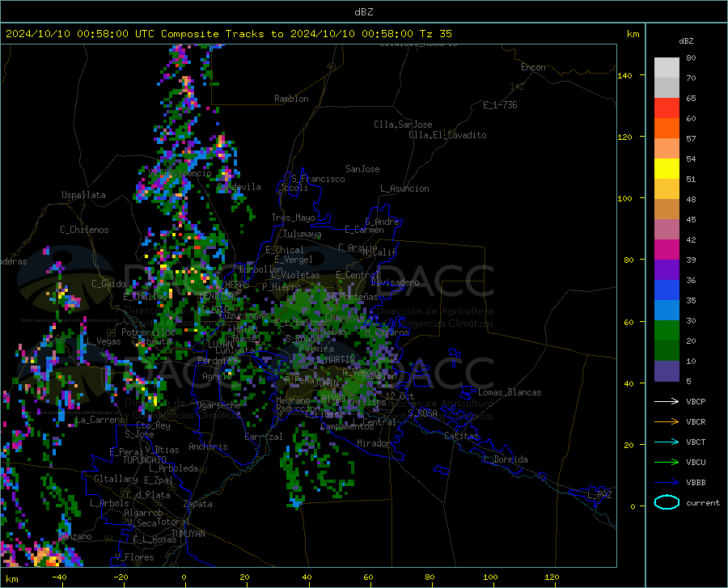The width and height of the screenshot is (728, 588).
Task: Click the L_Asuncion map label
Action: (404, 188)
